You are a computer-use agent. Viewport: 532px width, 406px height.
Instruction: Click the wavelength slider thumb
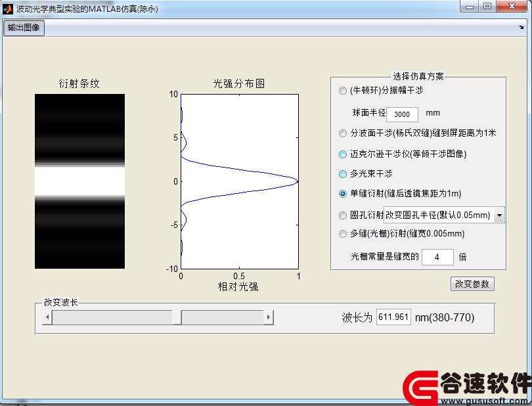[177, 317]
